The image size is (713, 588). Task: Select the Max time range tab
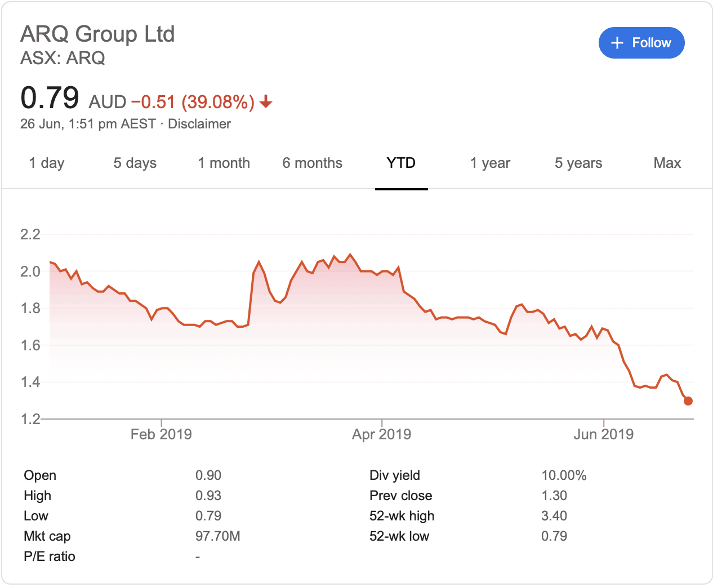click(667, 163)
